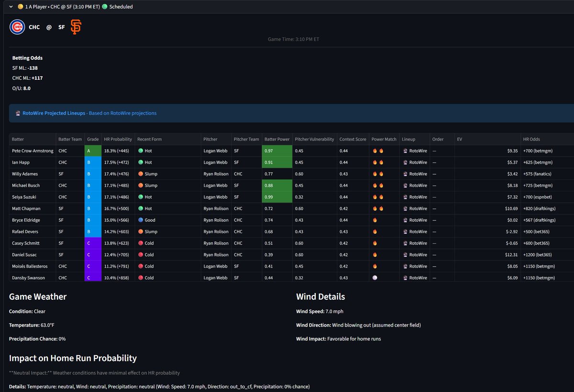Click the green grade A cell

[x=93, y=151]
